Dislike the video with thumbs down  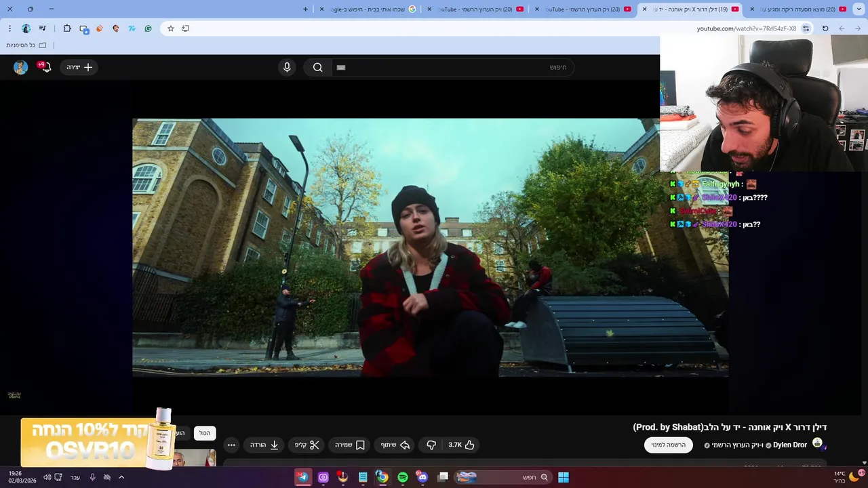[431, 445]
